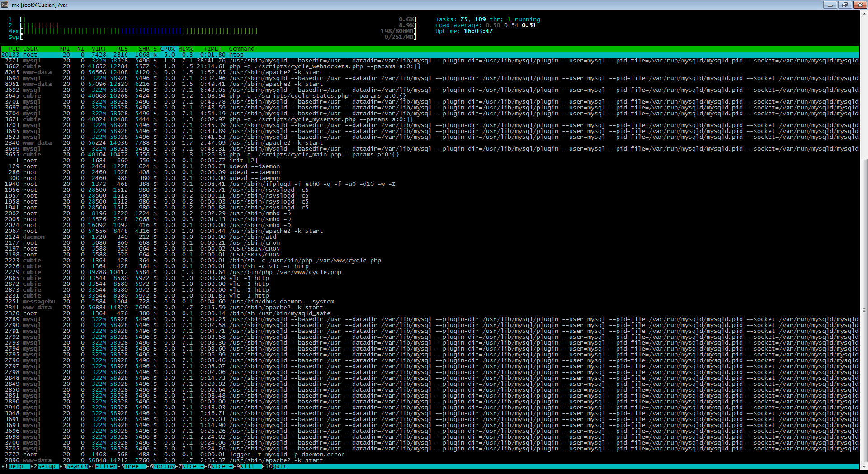Start a process search with F3Search

click(74, 466)
